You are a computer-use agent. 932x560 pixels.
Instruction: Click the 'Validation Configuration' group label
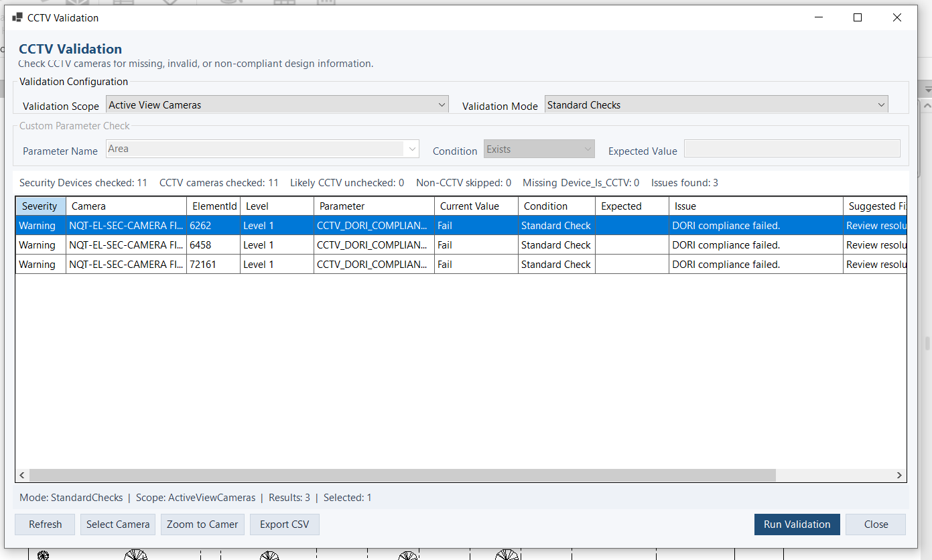[x=74, y=82]
